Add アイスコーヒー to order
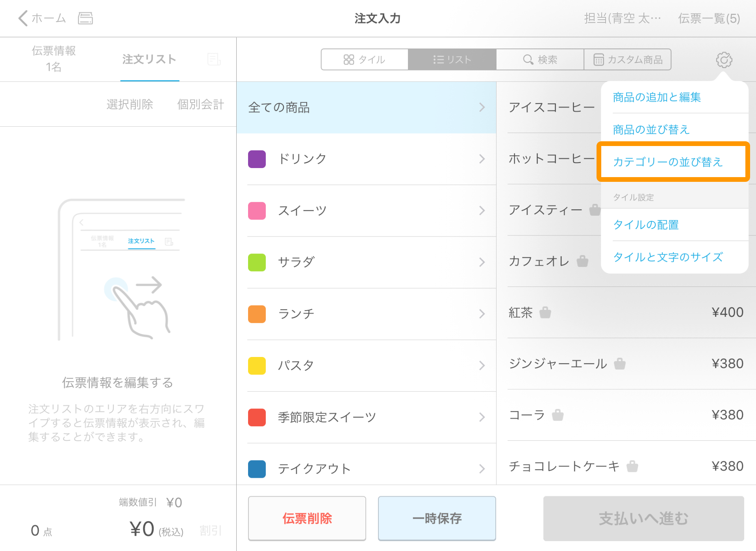The height and width of the screenshot is (551, 756). tap(551, 107)
